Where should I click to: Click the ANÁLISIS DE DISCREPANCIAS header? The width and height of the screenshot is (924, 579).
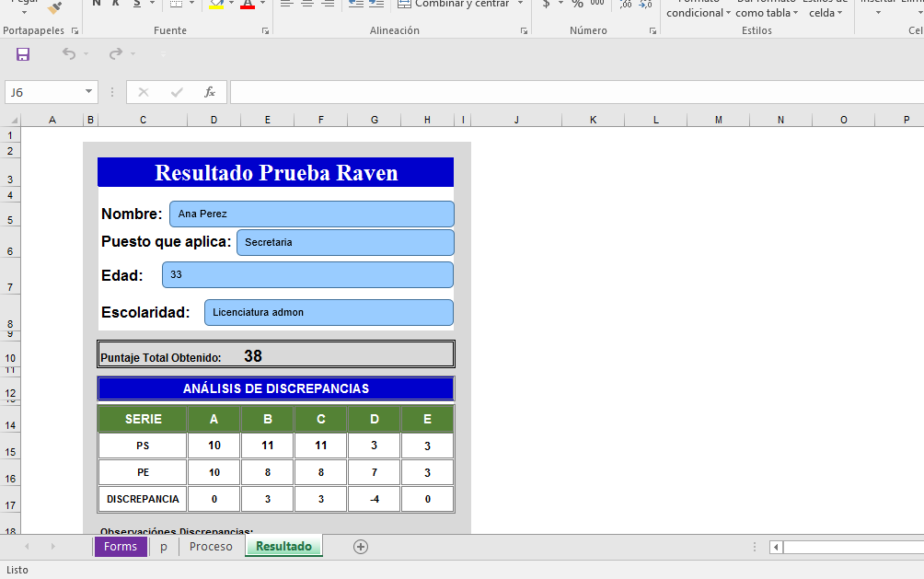coord(276,388)
